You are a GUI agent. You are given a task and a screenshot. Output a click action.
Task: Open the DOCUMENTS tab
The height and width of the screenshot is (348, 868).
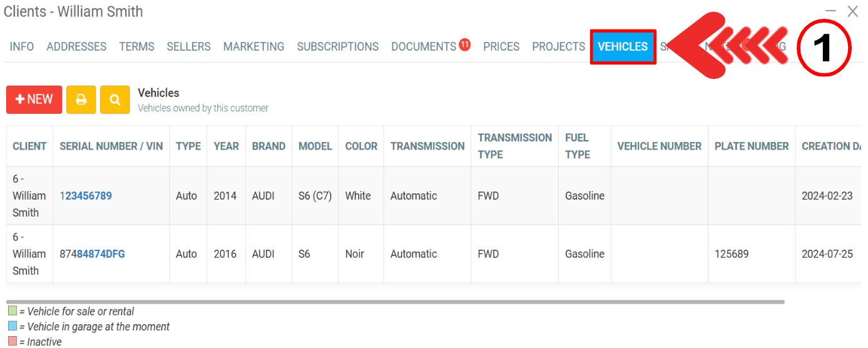coord(423,47)
